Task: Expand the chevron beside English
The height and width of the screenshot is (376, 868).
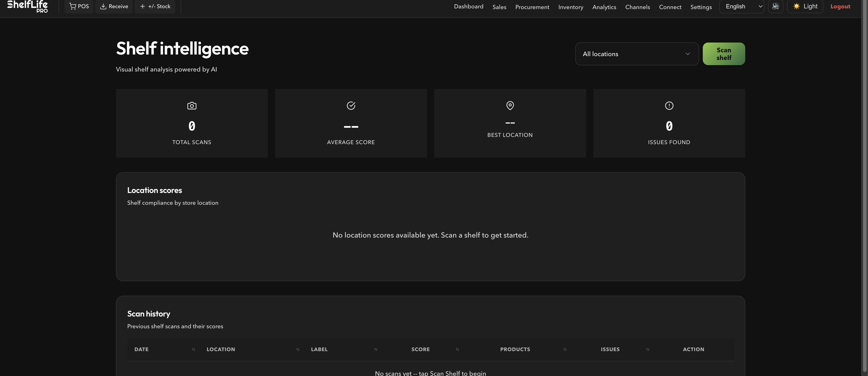Action: [760, 6]
